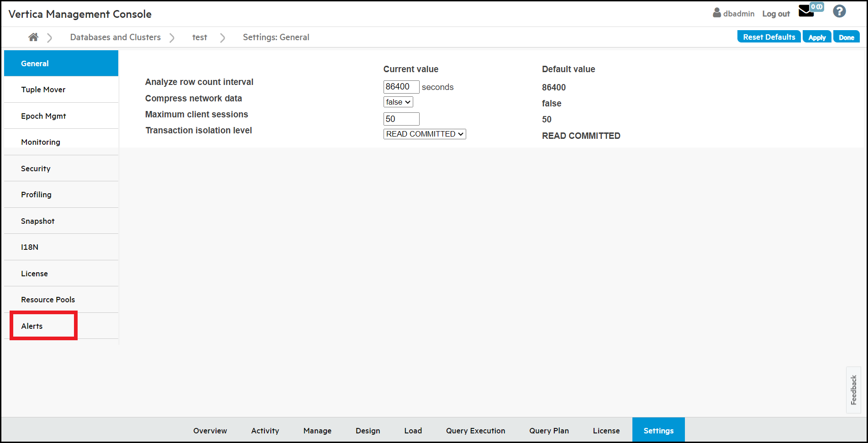Switch to the Query Plan tab
Image resolution: width=868 pixels, height=443 pixels.
tap(549, 431)
